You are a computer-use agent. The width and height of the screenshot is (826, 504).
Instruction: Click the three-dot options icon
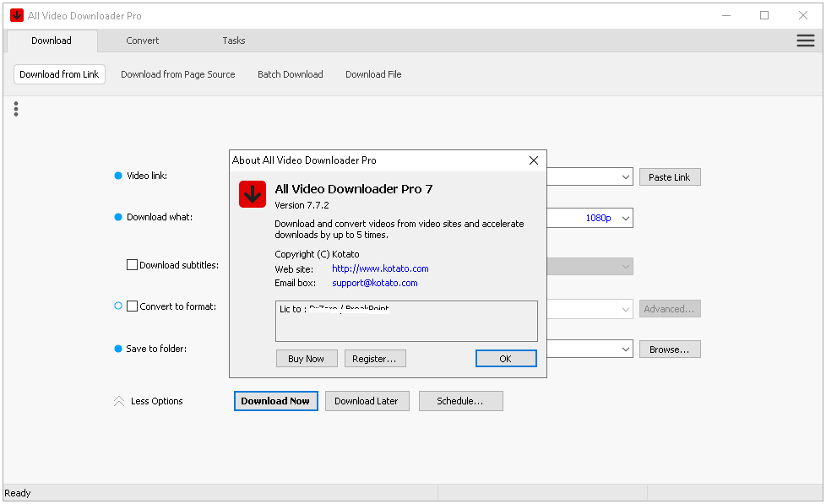(x=16, y=109)
